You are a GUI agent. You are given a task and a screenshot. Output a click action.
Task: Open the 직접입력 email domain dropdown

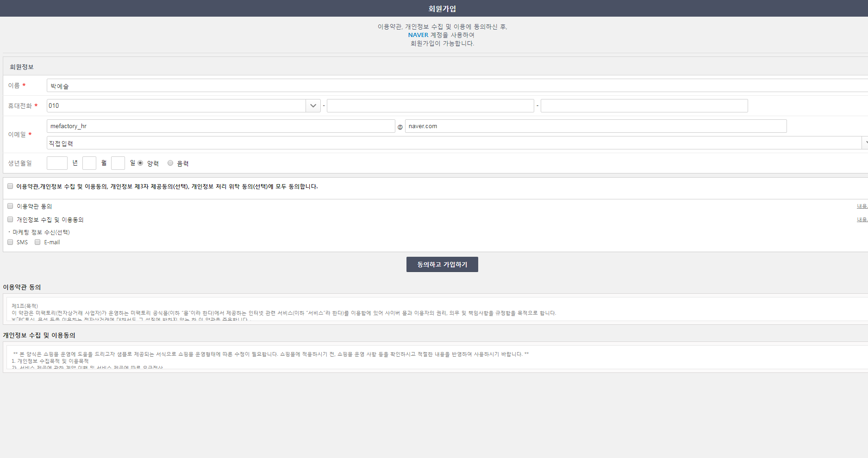click(454, 143)
